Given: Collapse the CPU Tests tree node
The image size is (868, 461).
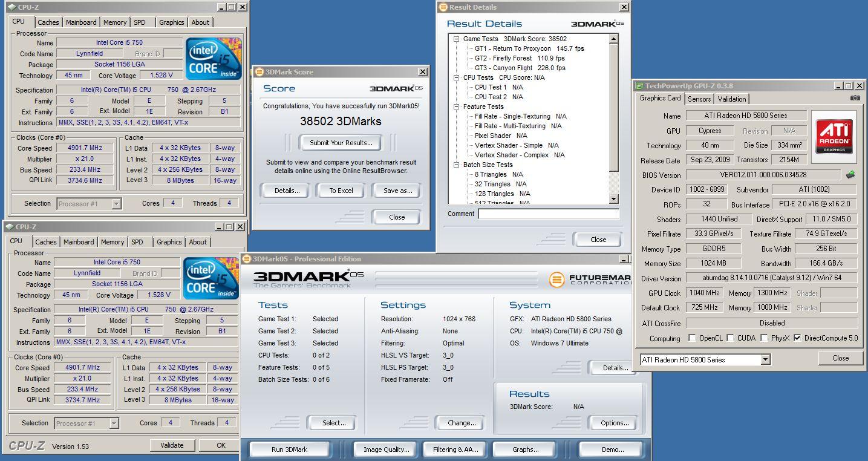Looking at the screenshot, I should coord(457,77).
